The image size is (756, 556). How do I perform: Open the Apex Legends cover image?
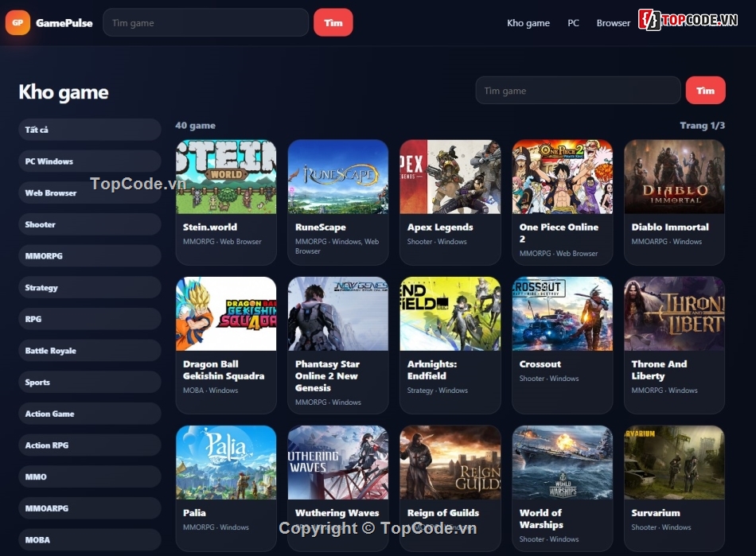coord(450,177)
